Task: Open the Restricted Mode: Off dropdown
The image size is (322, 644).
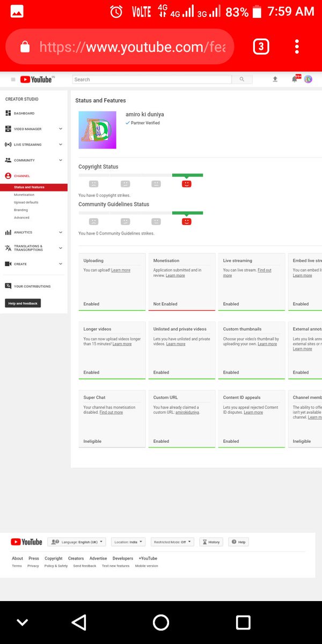Action: click(172, 542)
